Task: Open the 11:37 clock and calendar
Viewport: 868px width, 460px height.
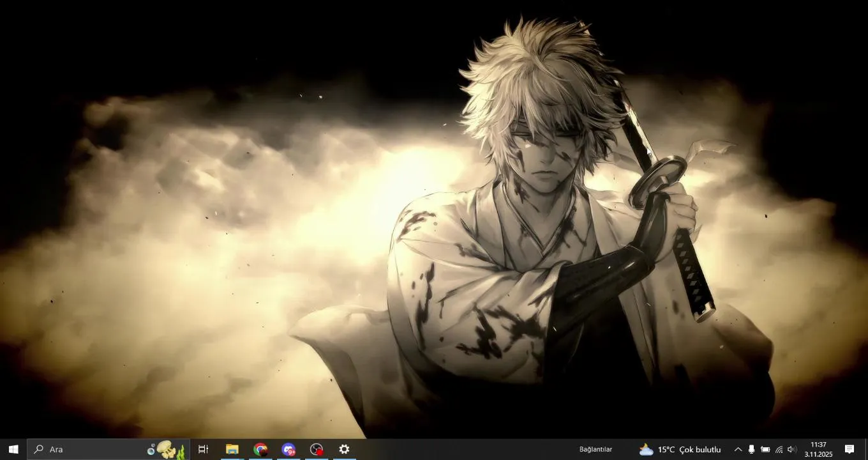Action: click(x=818, y=449)
